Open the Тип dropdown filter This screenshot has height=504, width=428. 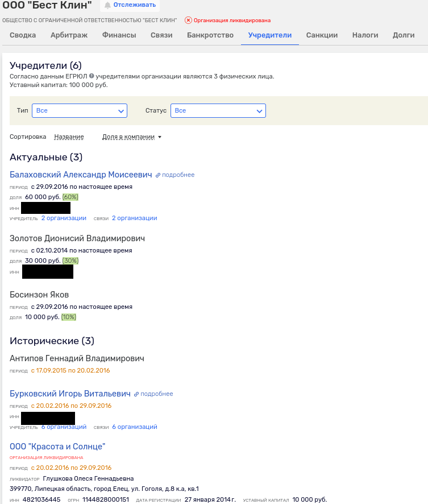80,111
